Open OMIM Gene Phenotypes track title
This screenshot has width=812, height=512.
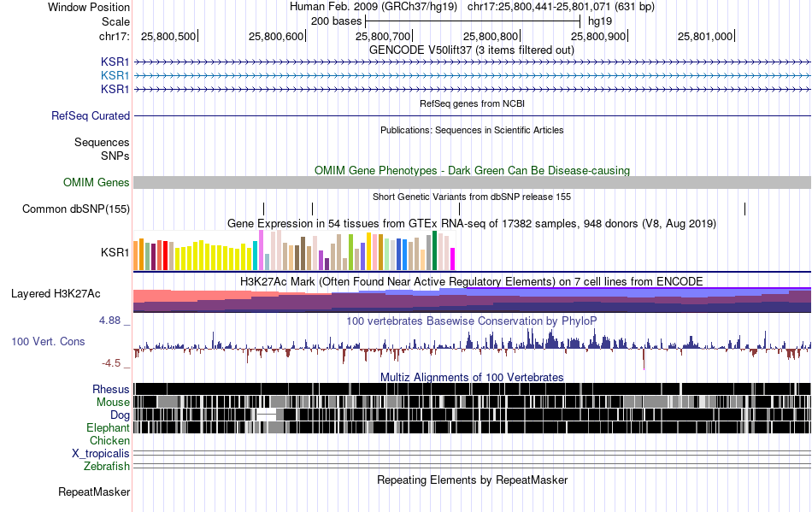pos(472,170)
